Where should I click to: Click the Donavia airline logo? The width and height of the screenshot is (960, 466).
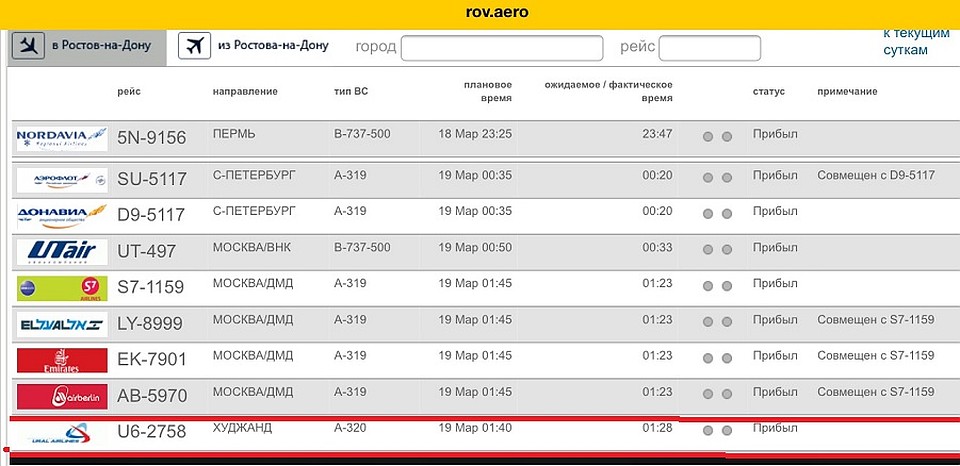[x=62, y=216]
